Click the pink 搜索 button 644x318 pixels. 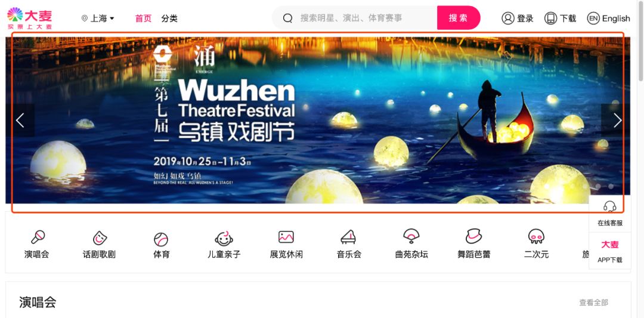[459, 18]
